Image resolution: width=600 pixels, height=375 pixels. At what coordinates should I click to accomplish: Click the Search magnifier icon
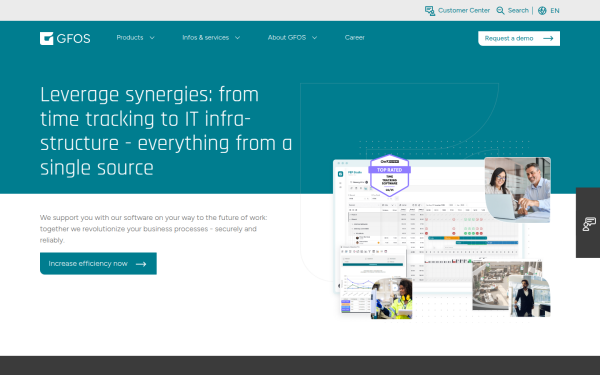pos(500,11)
